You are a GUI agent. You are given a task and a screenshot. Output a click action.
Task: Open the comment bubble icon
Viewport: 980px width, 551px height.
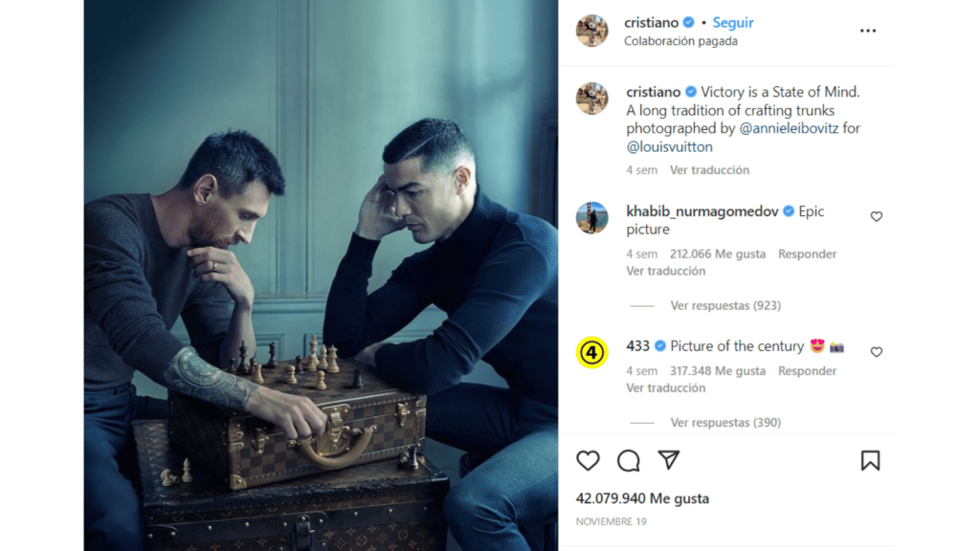pos(628,460)
